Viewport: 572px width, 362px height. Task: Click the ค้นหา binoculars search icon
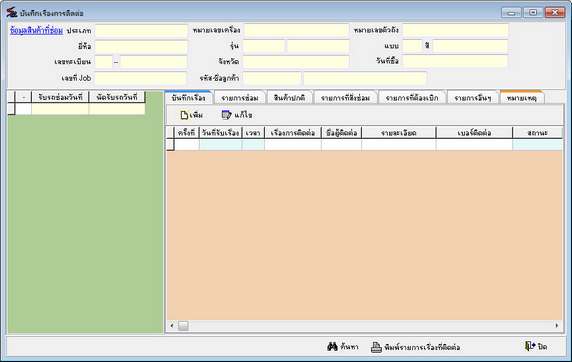coord(332,347)
